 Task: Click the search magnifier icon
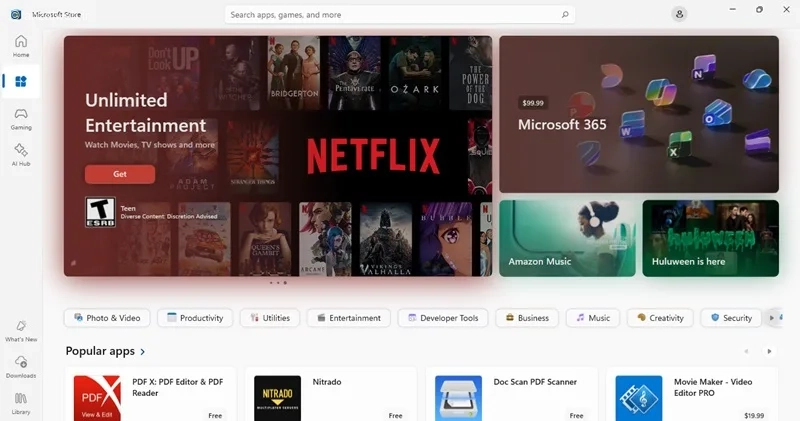pyautogui.click(x=565, y=15)
